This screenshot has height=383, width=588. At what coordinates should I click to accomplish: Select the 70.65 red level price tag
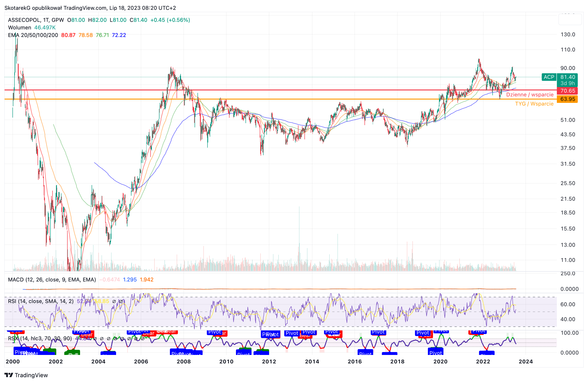tap(568, 91)
